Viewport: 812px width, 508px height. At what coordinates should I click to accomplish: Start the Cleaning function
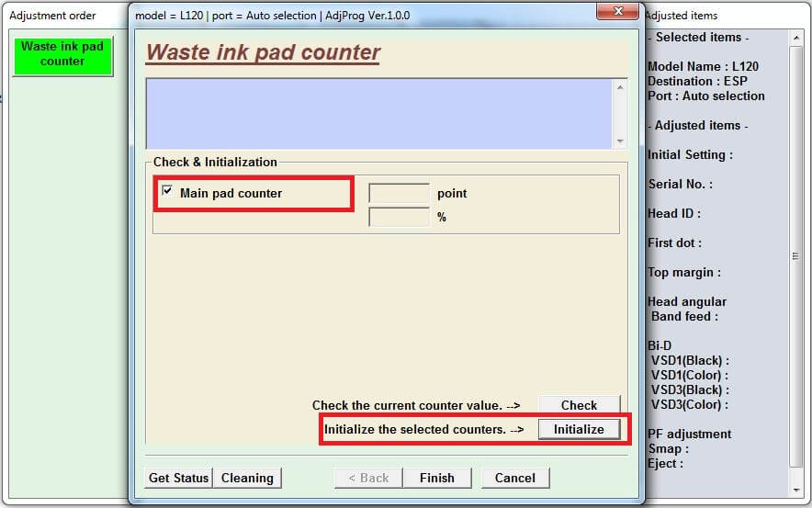point(247,478)
